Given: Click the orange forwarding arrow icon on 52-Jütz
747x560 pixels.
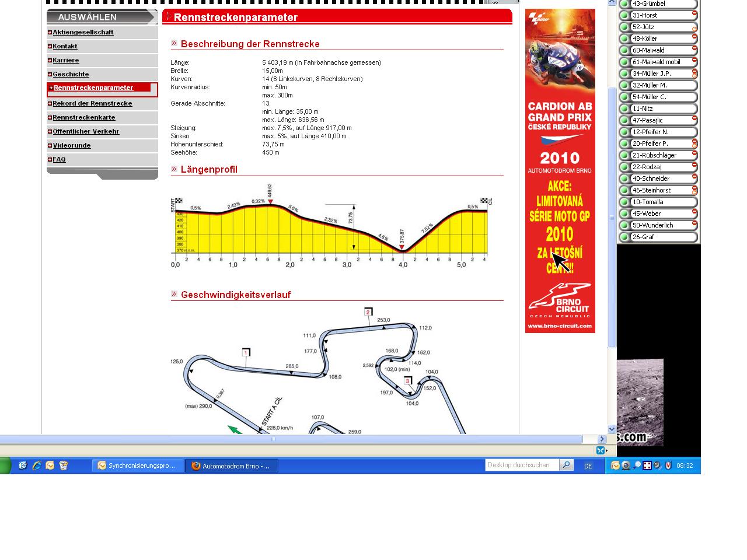Looking at the screenshot, I should [x=694, y=29].
